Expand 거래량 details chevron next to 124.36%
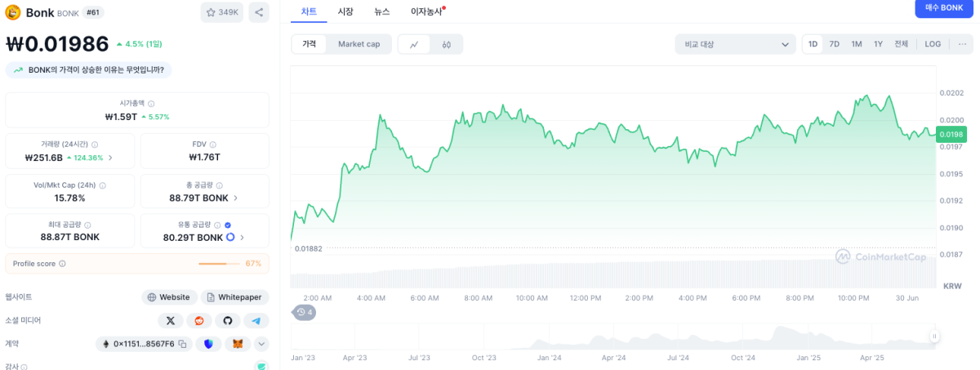The image size is (980, 370). (111, 158)
